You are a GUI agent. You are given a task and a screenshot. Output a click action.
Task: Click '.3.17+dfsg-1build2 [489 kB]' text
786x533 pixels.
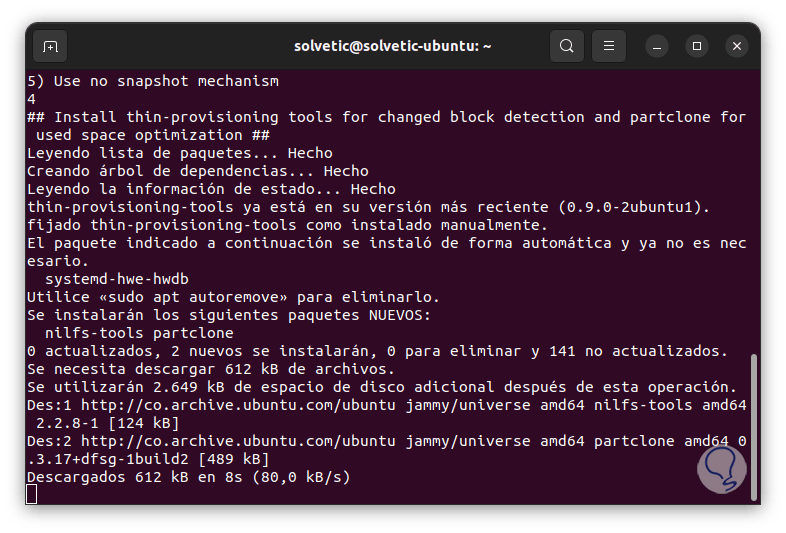(x=148, y=459)
